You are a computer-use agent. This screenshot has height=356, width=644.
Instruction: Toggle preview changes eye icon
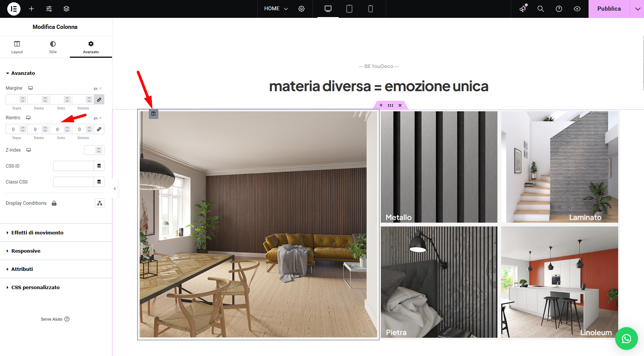pos(577,9)
